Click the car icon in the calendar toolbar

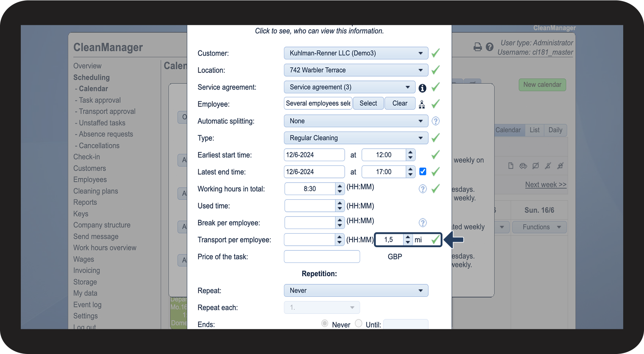(523, 166)
